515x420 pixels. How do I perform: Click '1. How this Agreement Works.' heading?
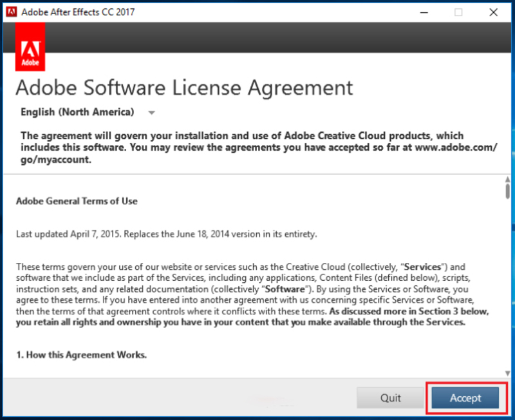[82, 355]
